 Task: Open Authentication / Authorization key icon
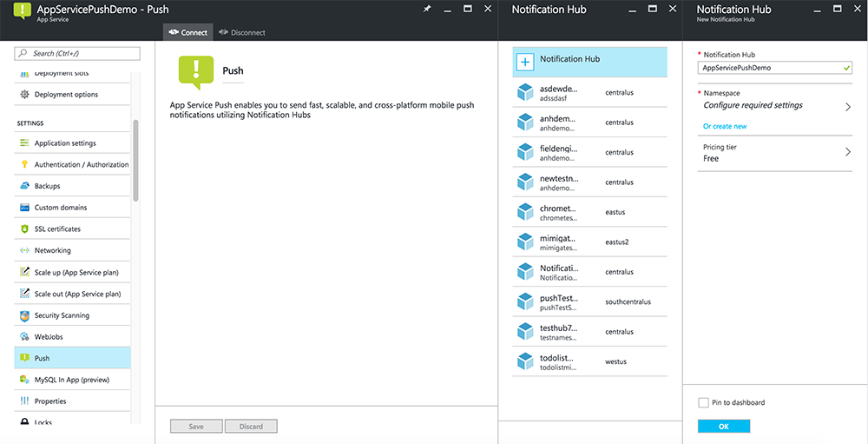pyautogui.click(x=24, y=164)
